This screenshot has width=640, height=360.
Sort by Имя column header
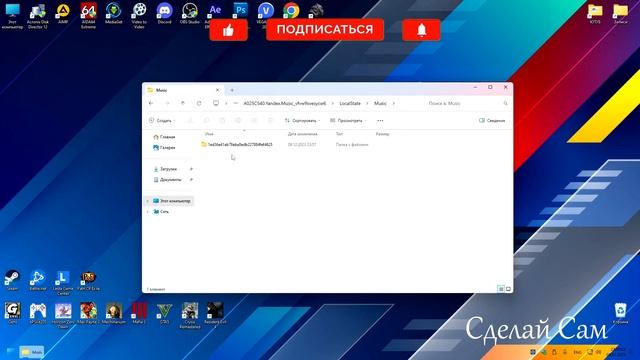209,134
